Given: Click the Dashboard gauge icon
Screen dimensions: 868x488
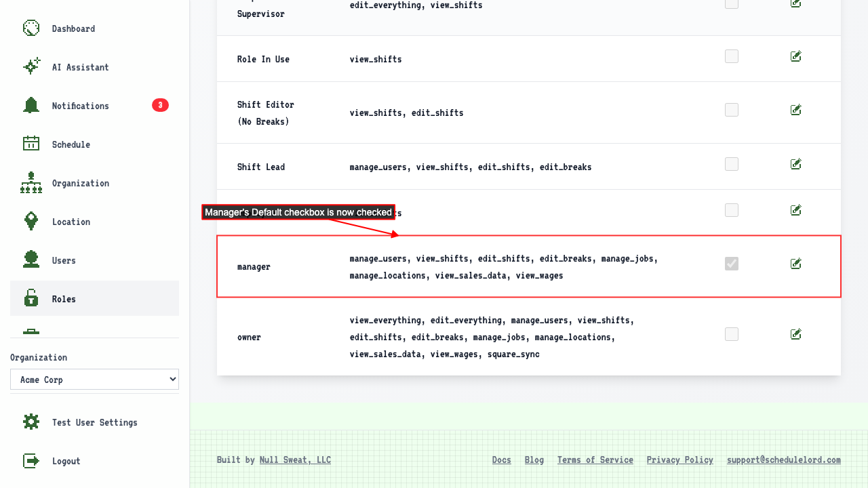Looking at the screenshot, I should (31, 28).
